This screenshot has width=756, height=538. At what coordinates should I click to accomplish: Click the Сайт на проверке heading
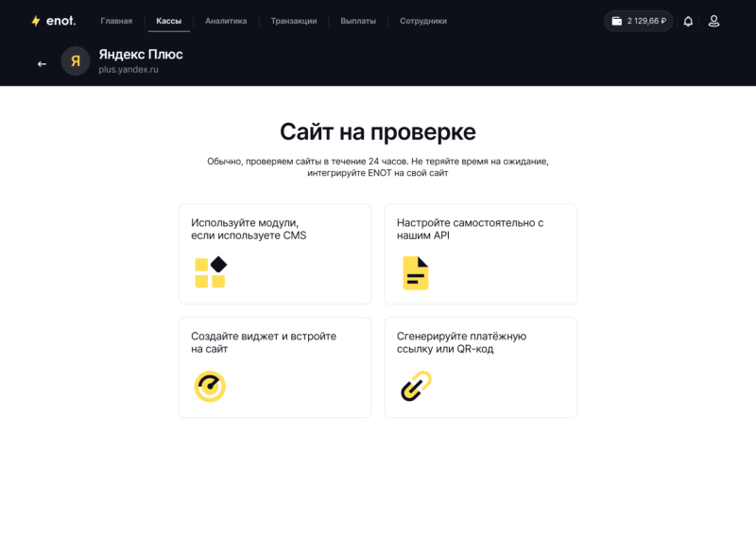coord(378,131)
